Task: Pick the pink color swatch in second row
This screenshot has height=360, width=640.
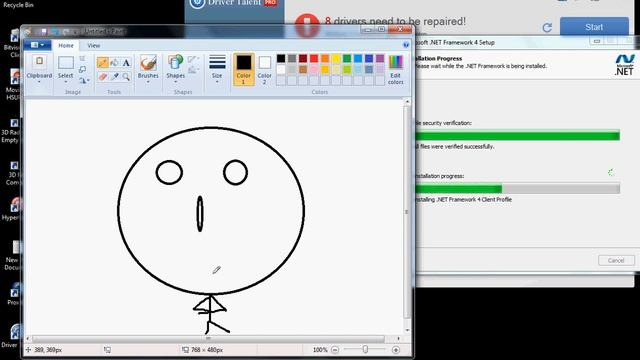Action: [x=314, y=69]
